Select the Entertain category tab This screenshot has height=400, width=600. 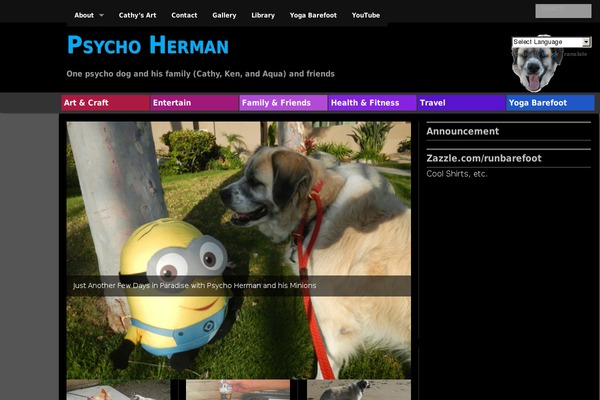pyautogui.click(x=194, y=103)
